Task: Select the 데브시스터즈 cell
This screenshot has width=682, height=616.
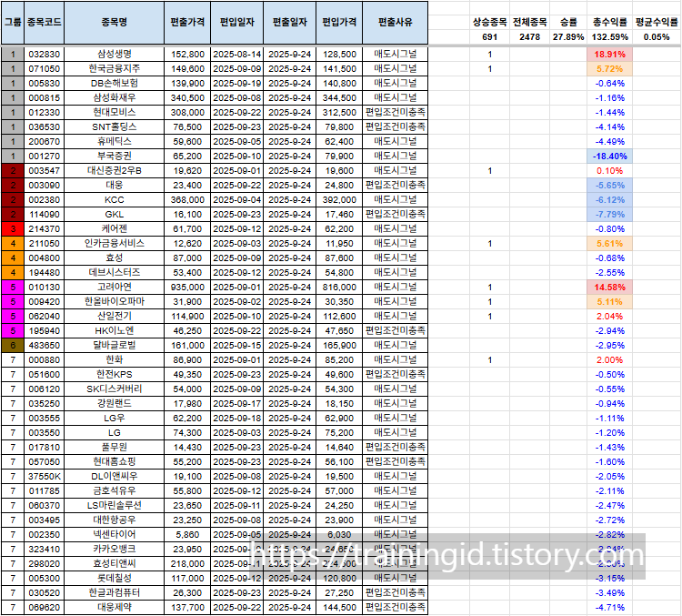Action: coord(115,273)
